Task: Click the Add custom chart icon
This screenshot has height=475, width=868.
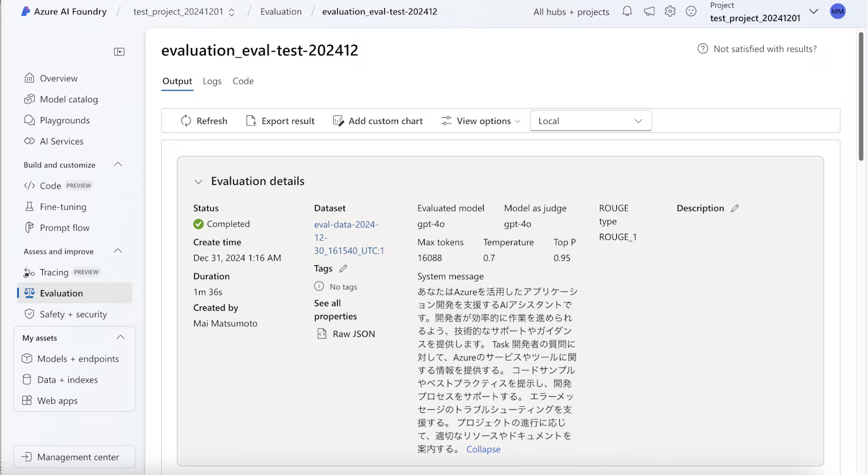Action: coord(338,121)
